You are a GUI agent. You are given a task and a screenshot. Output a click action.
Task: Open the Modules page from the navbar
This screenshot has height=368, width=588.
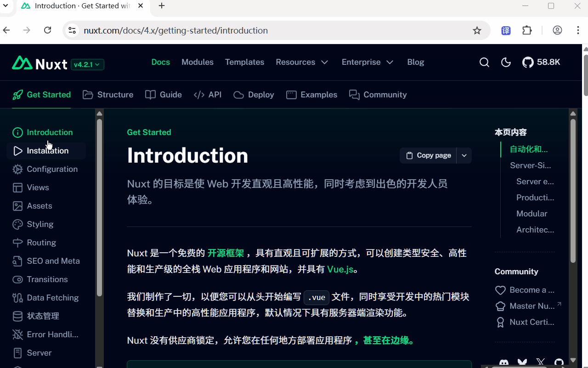[x=197, y=62]
